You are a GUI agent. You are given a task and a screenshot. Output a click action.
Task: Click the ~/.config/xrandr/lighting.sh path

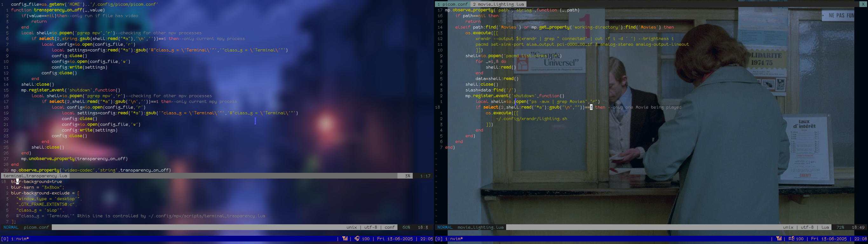[x=532, y=119]
